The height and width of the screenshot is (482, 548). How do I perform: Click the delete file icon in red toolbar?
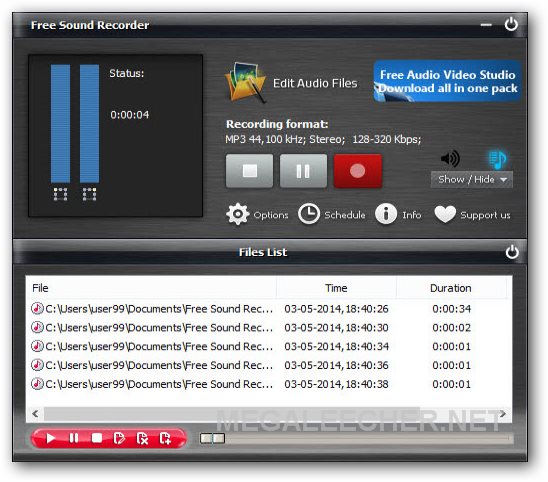coord(142,438)
